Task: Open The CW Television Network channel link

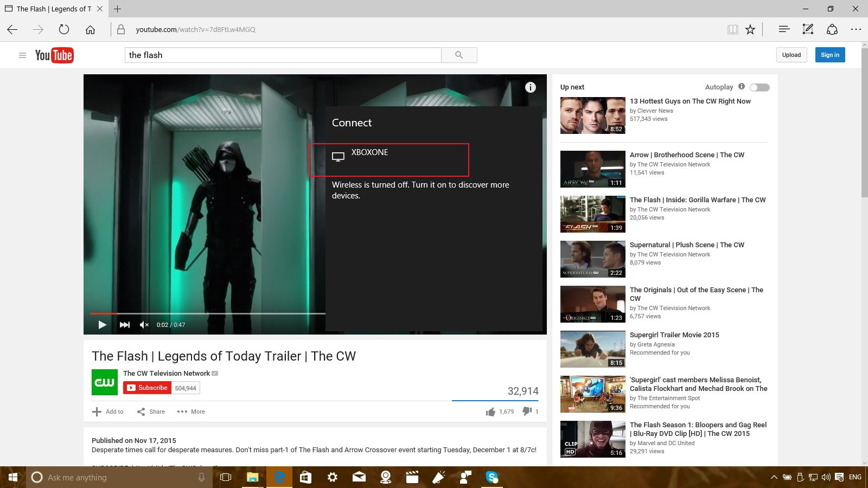Action: (167, 373)
